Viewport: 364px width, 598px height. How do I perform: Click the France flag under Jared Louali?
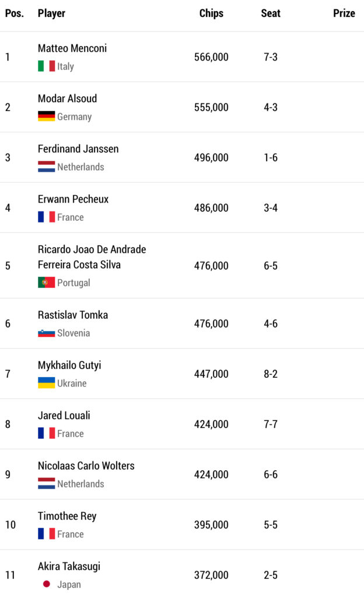coord(47,433)
